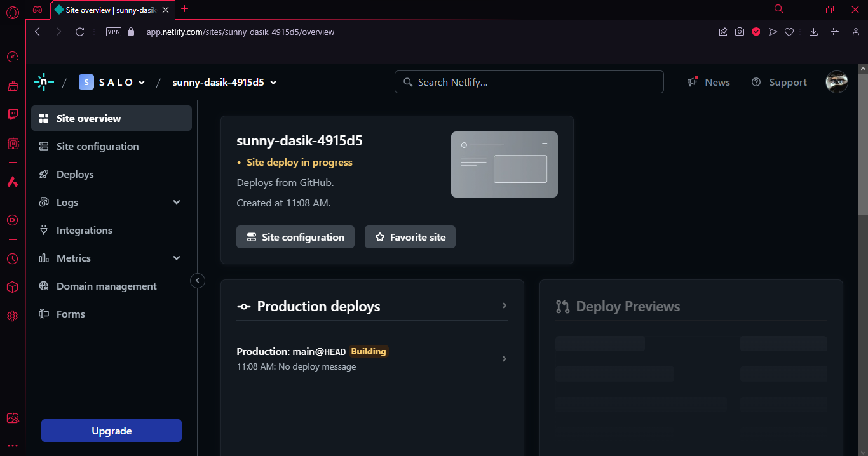Screen dimensions: 868x456
Task: Expand the sunny-dasik-4915d5 site dropdown
Action: click(x=273, y=83)
